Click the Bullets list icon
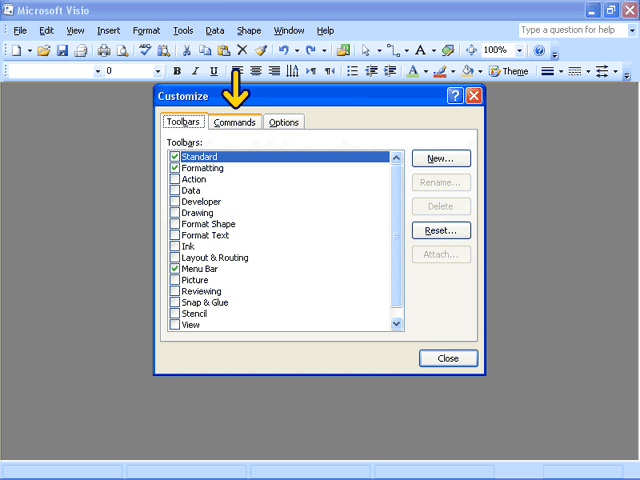This screenshot has width=640, height=480. pos(352,71)
